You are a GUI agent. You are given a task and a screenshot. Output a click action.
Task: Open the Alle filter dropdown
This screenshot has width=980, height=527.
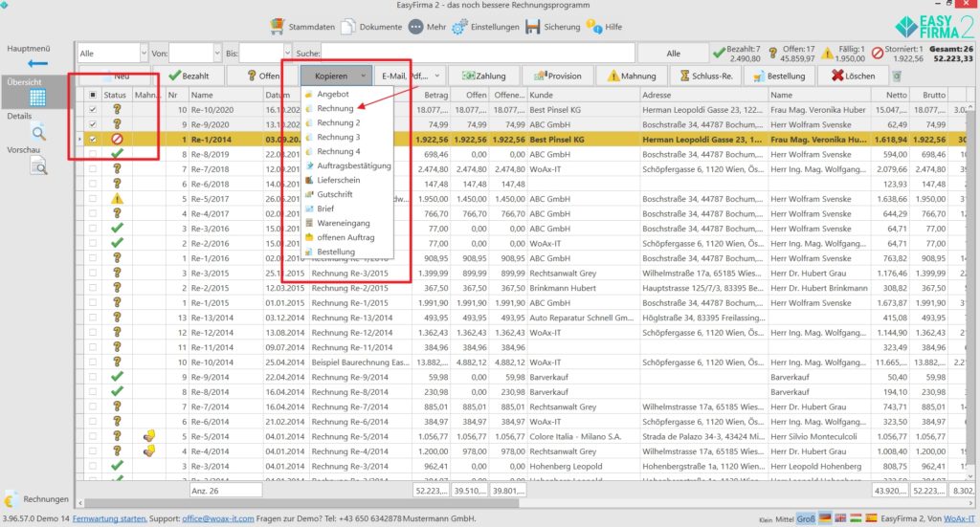pos(144,53)
